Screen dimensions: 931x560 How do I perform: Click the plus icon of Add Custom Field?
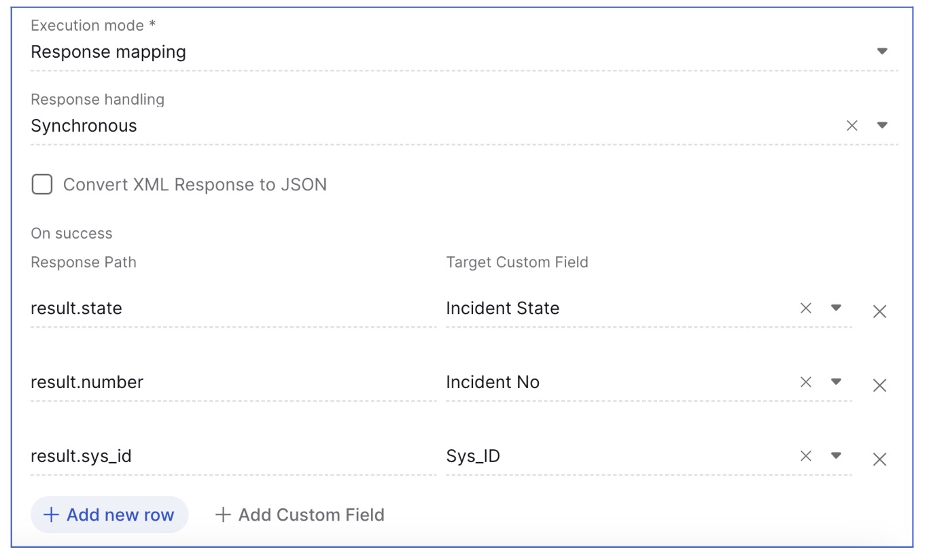click(x=223, y=515)
